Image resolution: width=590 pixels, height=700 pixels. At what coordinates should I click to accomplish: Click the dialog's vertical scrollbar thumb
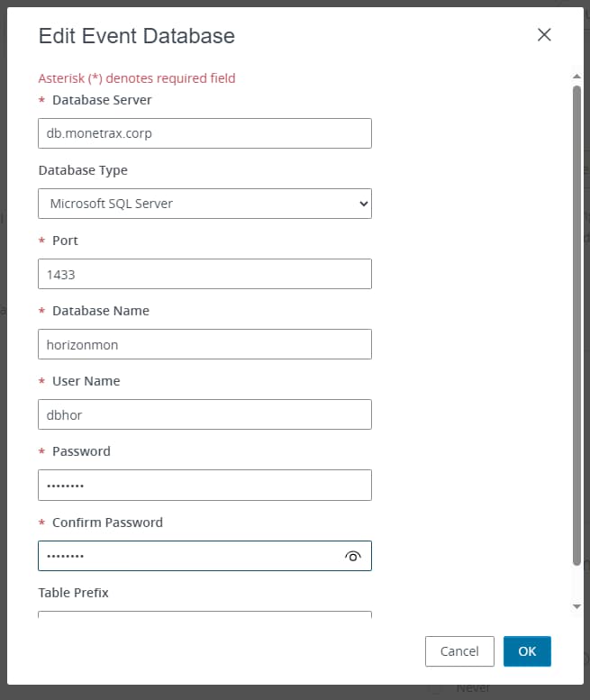pos(576,324)
